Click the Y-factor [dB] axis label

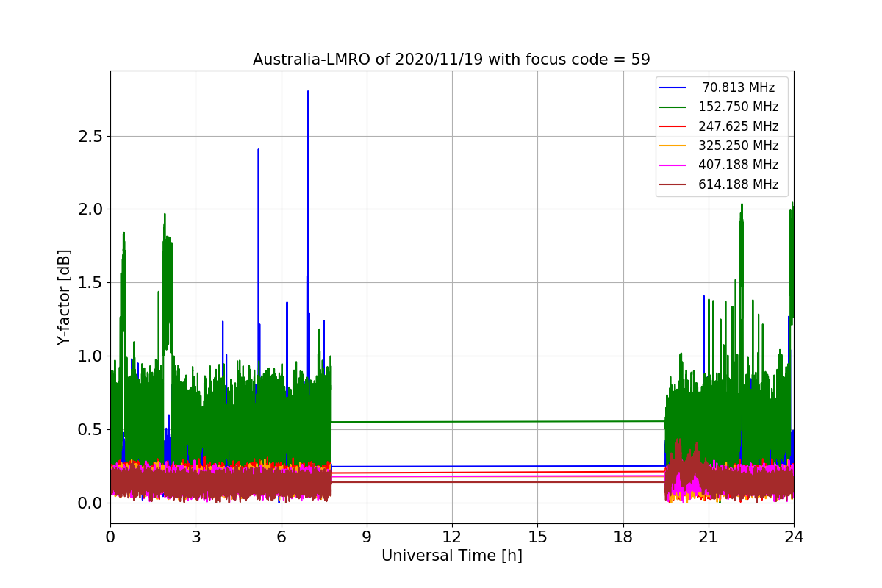click(65, 298)
